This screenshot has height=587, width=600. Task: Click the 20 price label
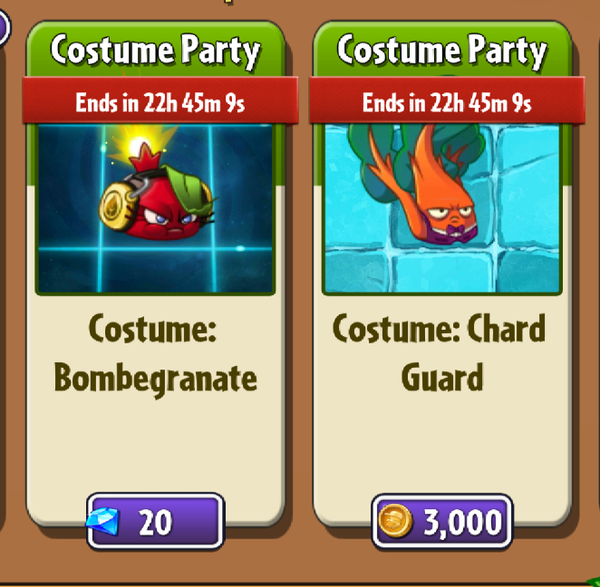point(155,523)
